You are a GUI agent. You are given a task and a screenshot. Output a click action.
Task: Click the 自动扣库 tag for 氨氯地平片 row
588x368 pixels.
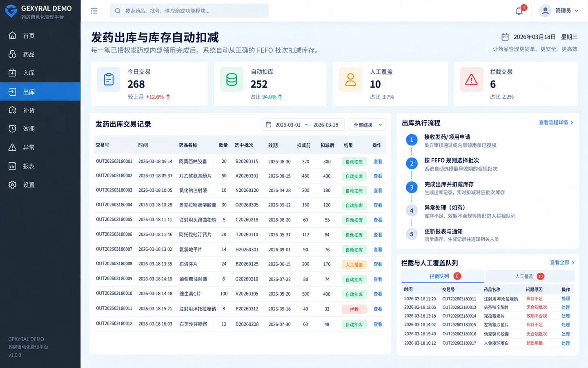[354, 250]
